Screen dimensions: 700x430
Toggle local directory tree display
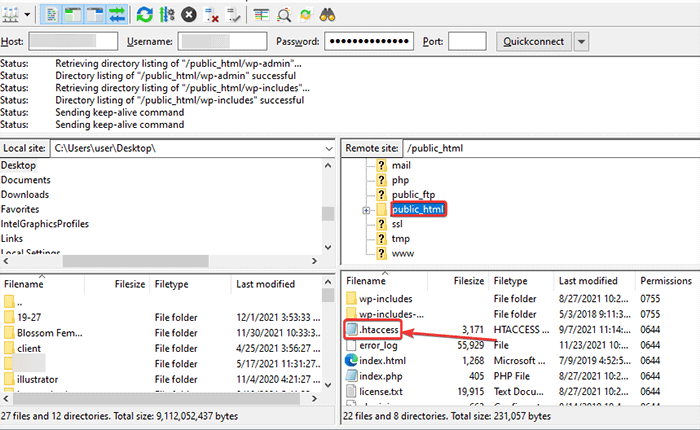point(75,14)
